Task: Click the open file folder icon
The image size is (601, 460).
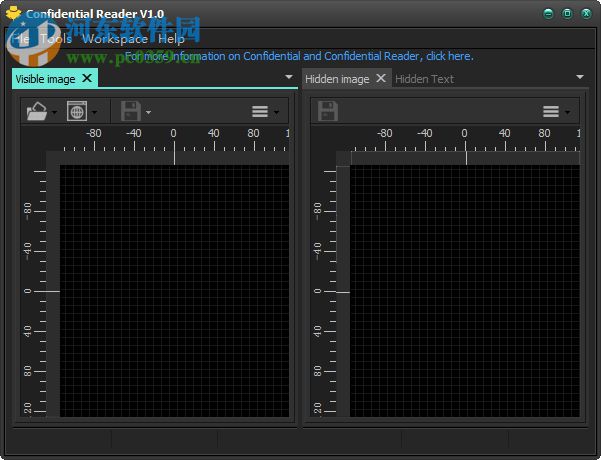Action: click(x=36, y=112)
